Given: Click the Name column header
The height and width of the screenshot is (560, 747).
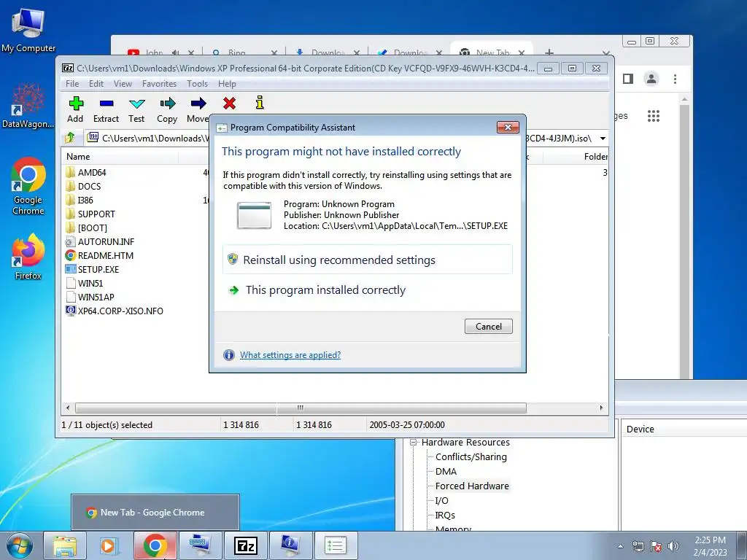Looking at the screenshot, I should [x=120, y=156].
